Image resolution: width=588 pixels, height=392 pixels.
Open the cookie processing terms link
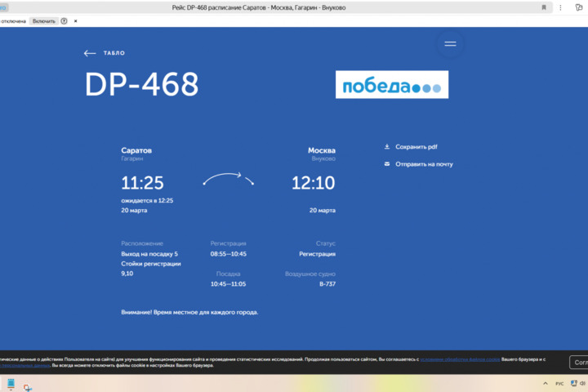click(x=460, y=359)
